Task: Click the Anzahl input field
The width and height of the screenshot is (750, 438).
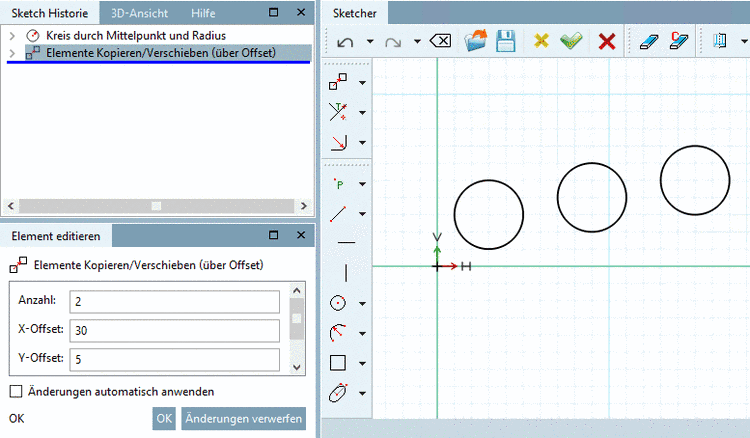Action: tap(175, 302)
